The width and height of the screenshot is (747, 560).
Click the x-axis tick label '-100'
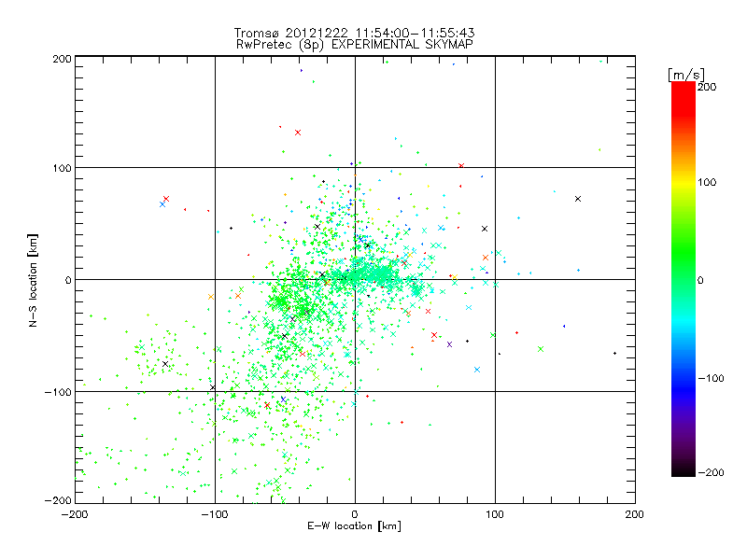pyautogui.click(x=215, y=514)
